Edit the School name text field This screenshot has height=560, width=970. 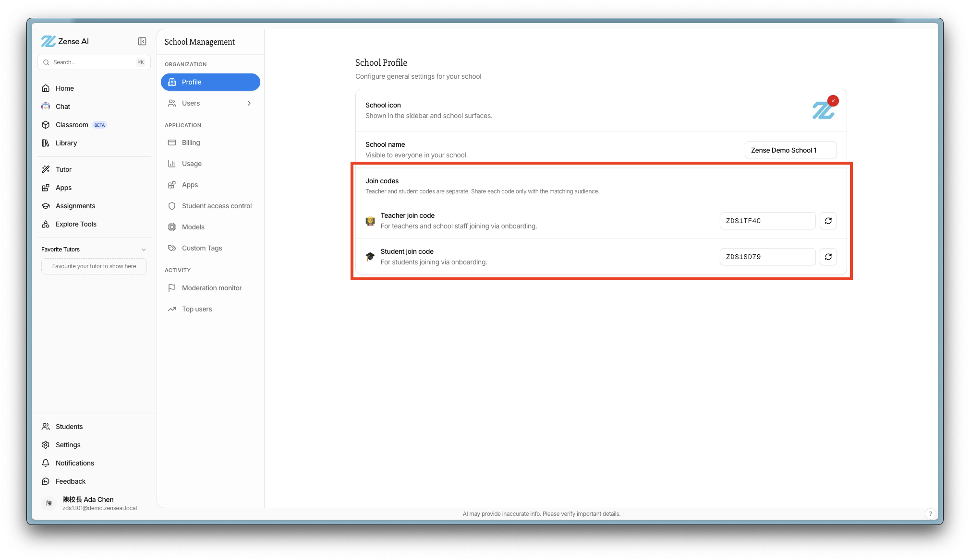(x=790, y=150)
